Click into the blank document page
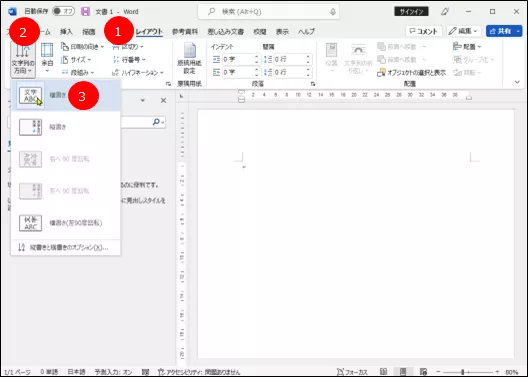This screenshot has height=377, width=528. (356, 234)
